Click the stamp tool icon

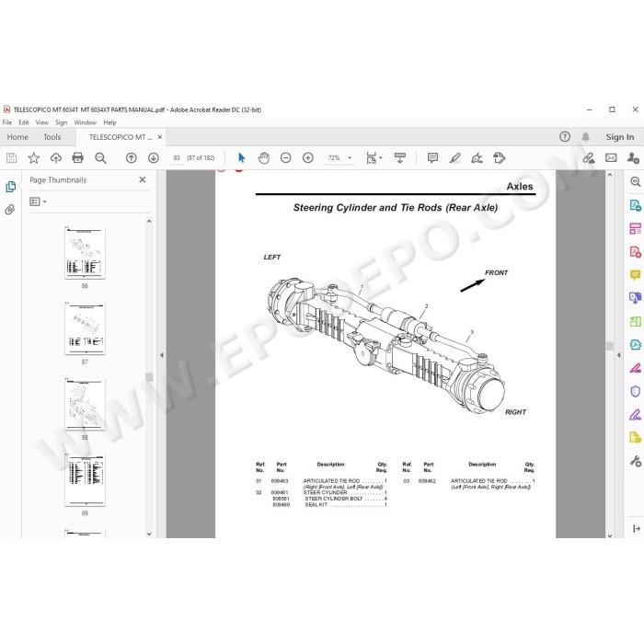(500, 157)
